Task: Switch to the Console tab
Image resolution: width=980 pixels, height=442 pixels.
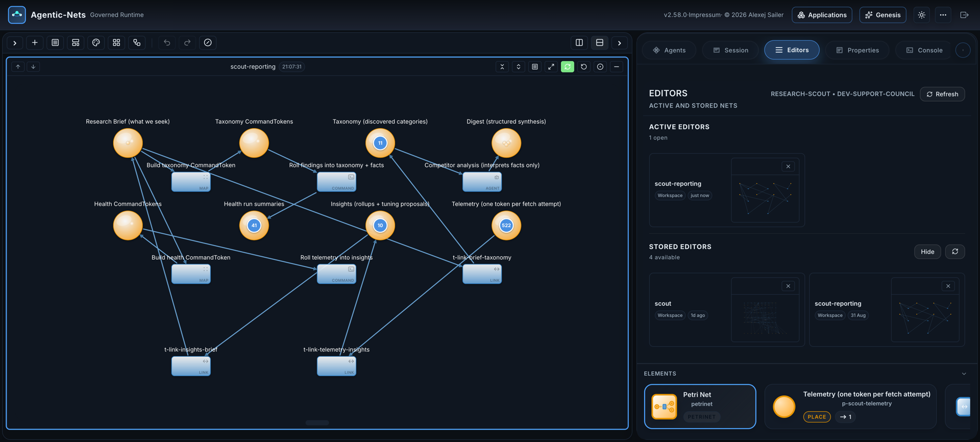Action: (x=924, y=50)
